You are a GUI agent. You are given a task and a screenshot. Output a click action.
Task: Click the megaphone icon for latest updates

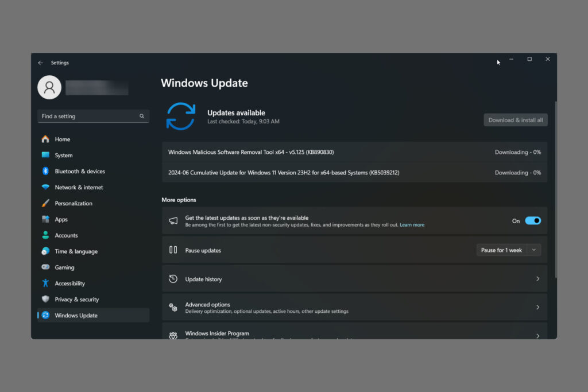[x=173, y=221]
